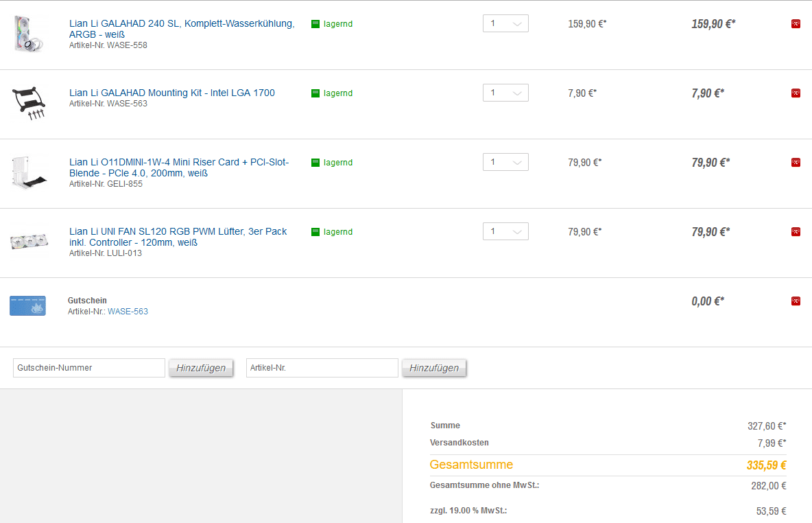Screen dimensions: 812x523
Task: Change quantity of UNI FAN SL120 pack
Action: (505, 231)
